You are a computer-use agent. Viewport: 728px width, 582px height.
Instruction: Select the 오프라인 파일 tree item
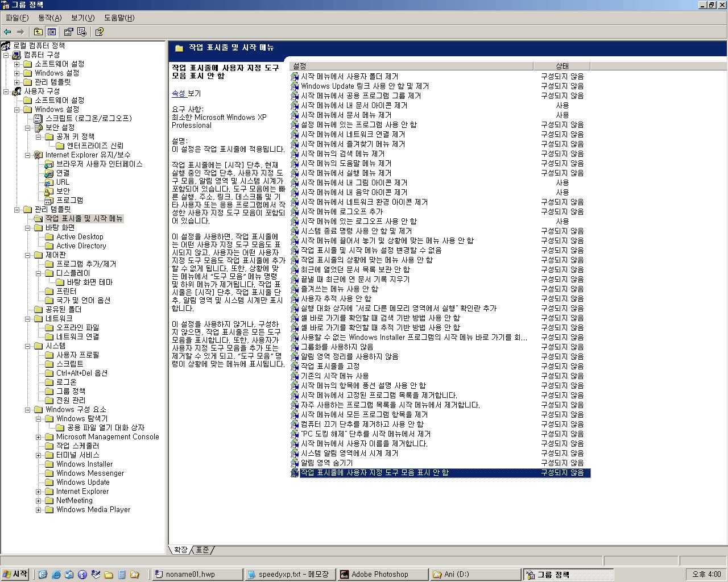tap(77, 327)
